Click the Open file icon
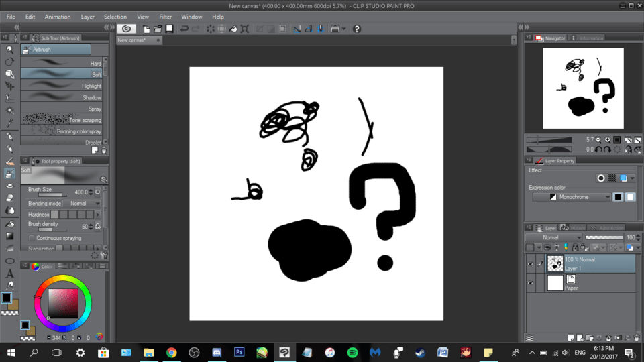This screenshot has width=644, height=362. pyautogui.click(x=158, y=29)
